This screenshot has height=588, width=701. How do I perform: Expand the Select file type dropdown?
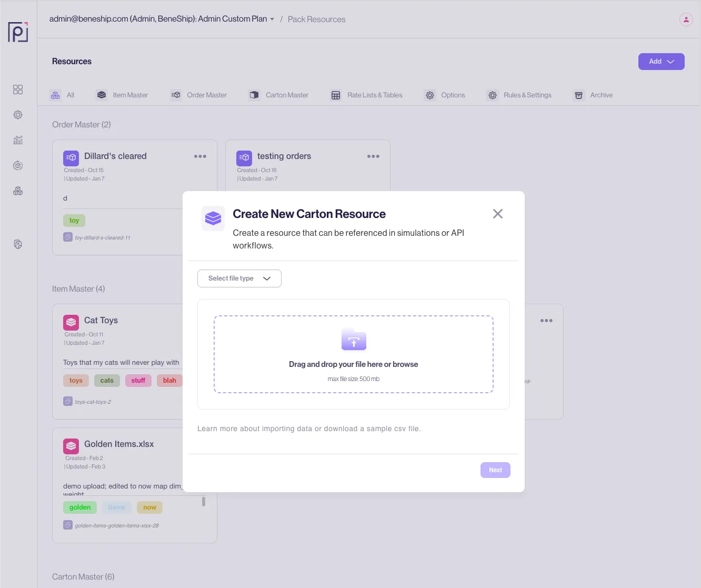(239, 278)
